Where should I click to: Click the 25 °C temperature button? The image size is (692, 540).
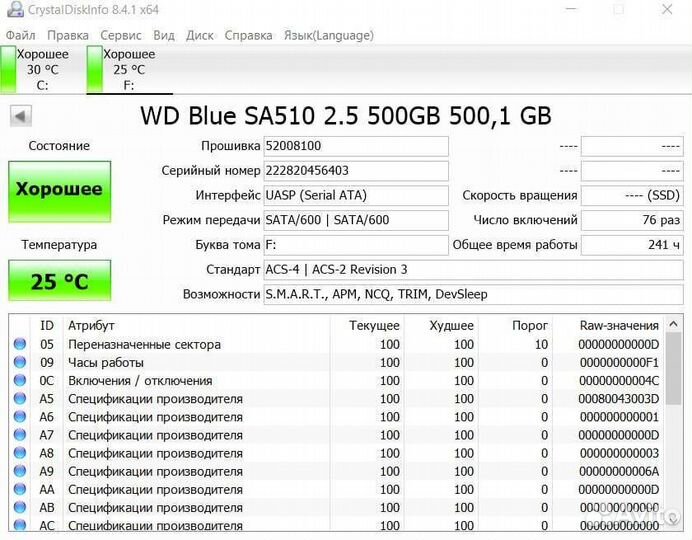(x=60, y=281)
